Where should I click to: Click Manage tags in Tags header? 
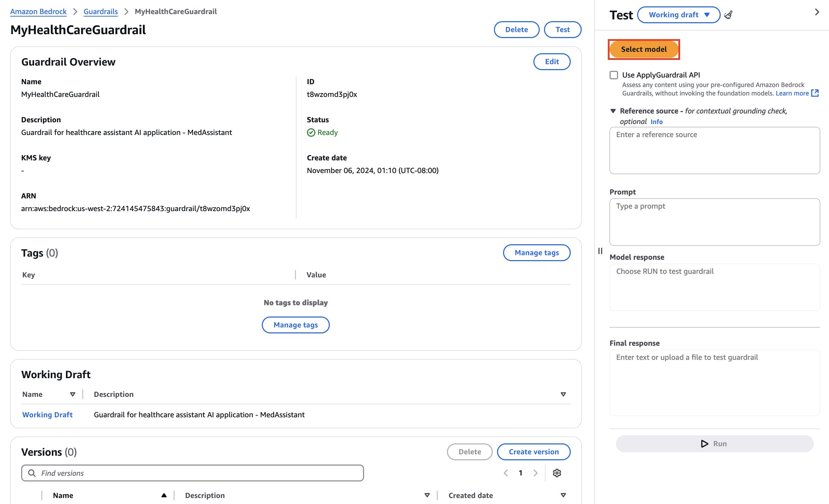(x=537, y=253)
